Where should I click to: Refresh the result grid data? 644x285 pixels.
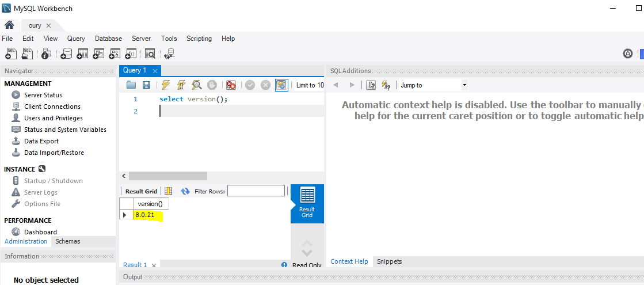click(185, 191)
